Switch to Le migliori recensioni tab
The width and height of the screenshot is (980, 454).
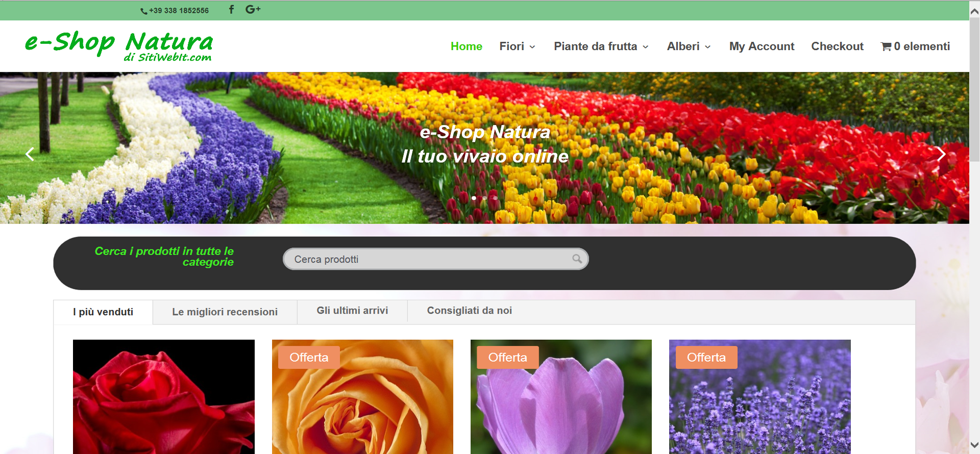click(x=225, y=312)
